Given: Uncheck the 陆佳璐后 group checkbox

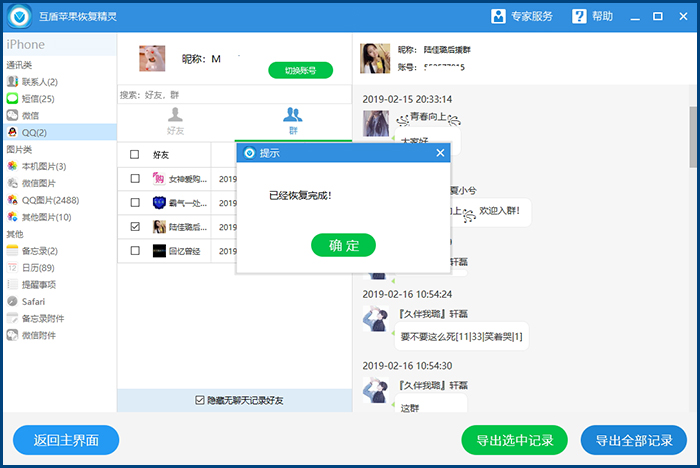Looking at the screenshot, I should pyautogui.click(x=135, y=227).
